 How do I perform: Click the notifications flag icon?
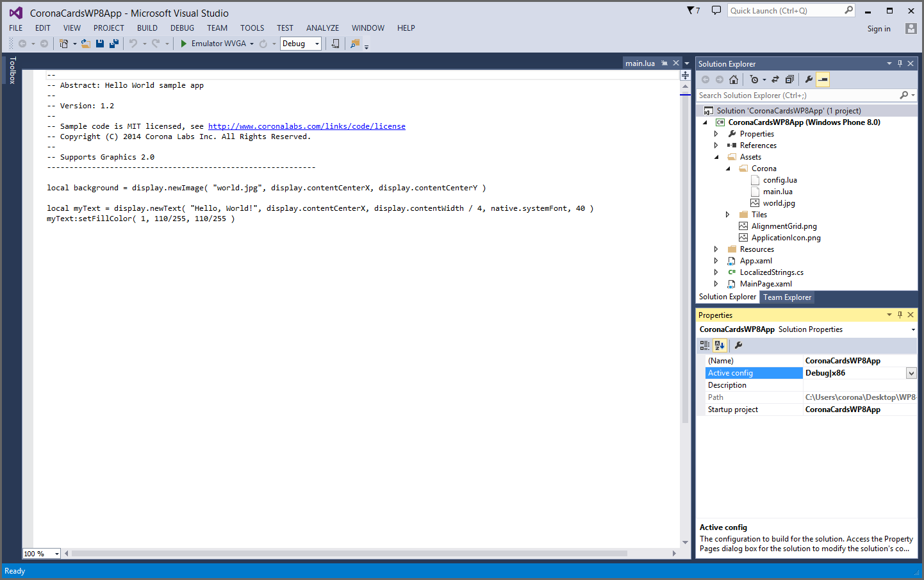point(691,10)
